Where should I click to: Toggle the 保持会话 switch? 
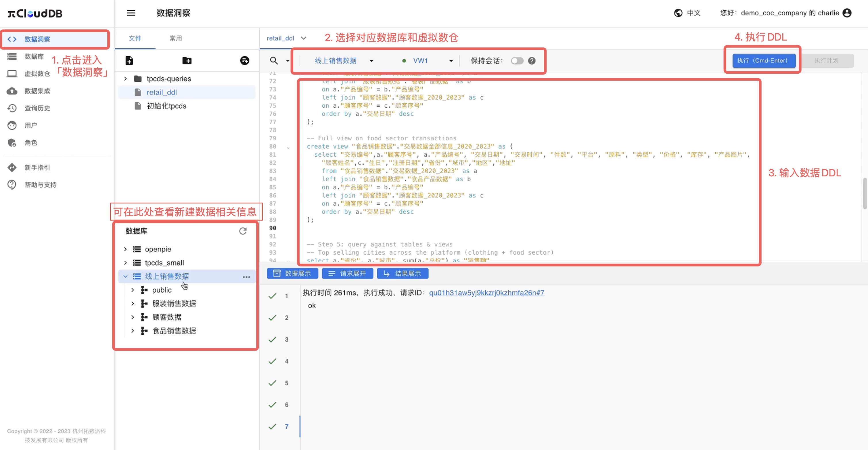517,61
